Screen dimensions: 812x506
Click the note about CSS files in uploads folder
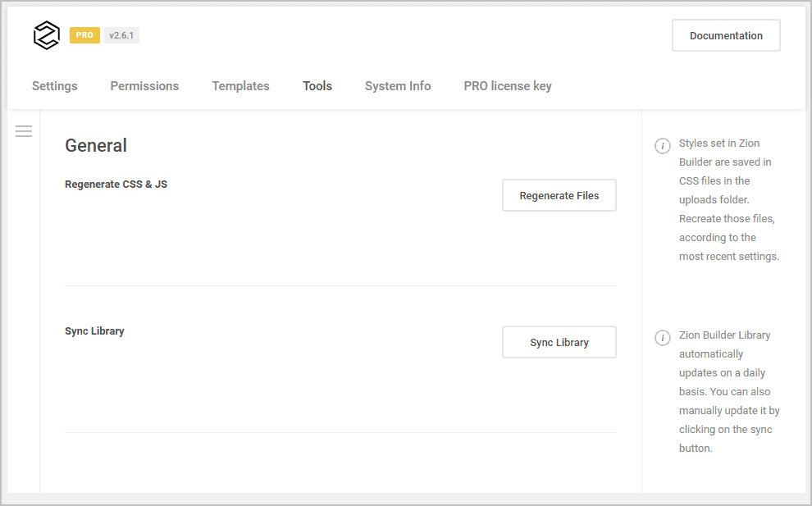(x=728, y=199)
